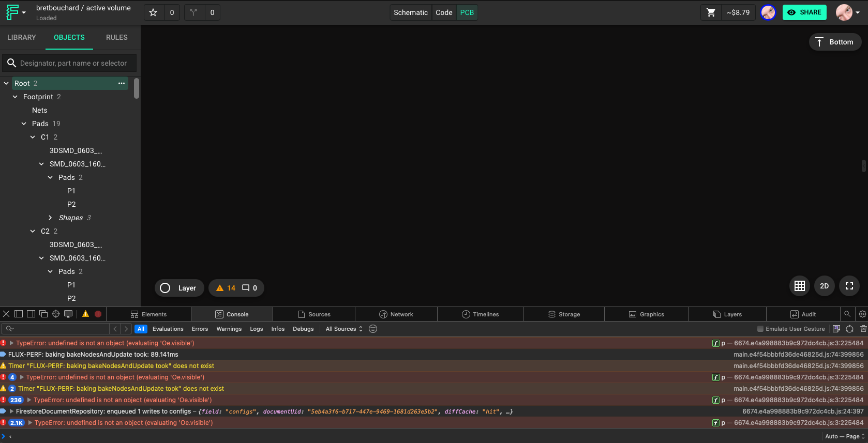Open the user account avatar menu
The height and width of the screenshot is (443, 868).
848,12
